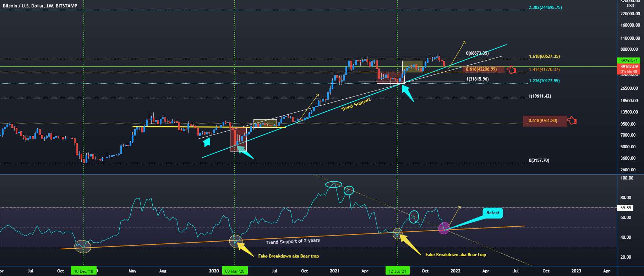Click the Aug label on time axis
This screenshot has width=644, height=276.
click(x=163, y=271)
